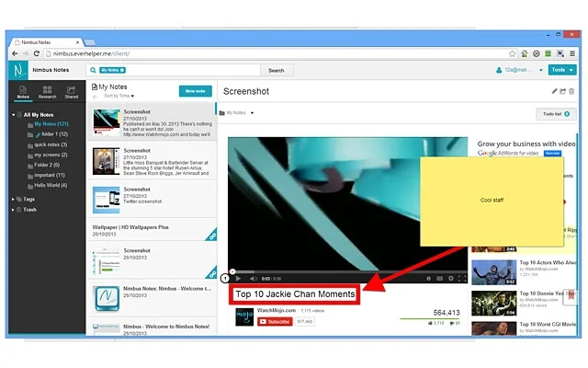Click the WatchMojo.com channel name
The height and width of the screenshot is (368, 588).
277,311
